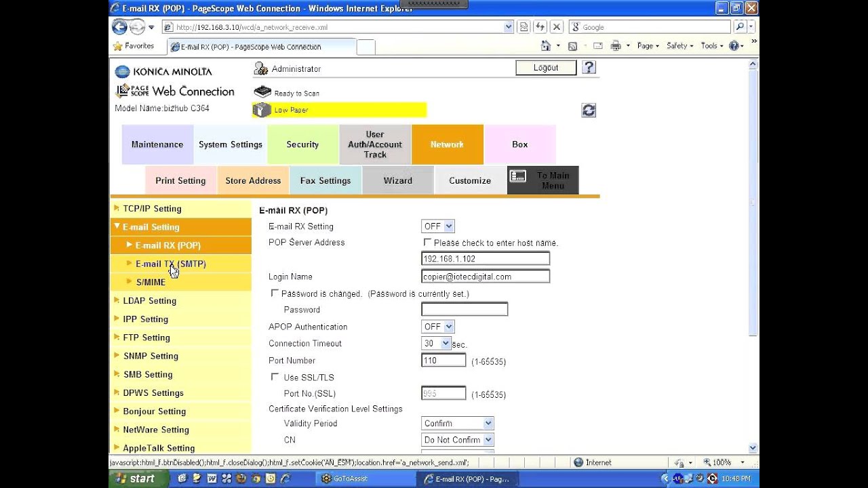Click the Konica Minolta logo

[x=163, y=72]
